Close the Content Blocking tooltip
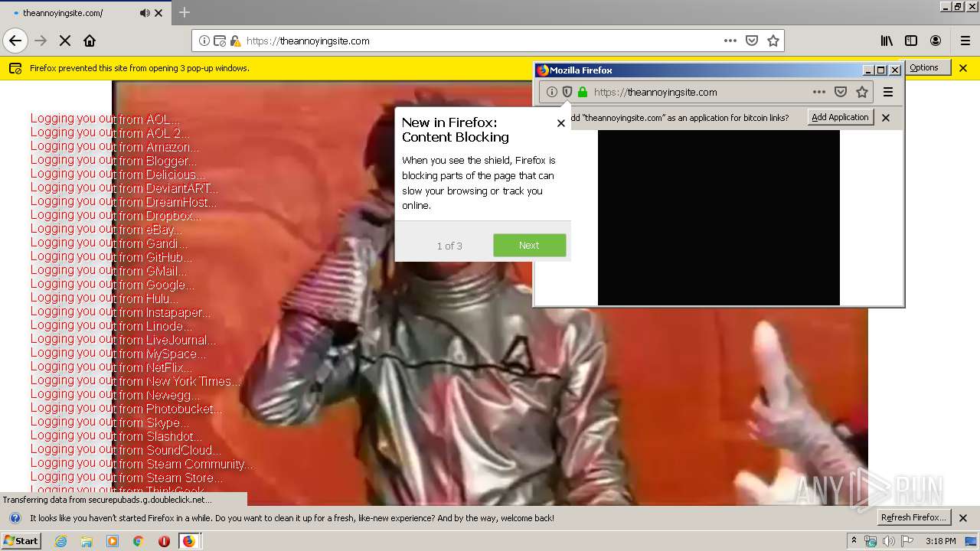This screenshot has width=980, height=551. [x=561, y=122]
